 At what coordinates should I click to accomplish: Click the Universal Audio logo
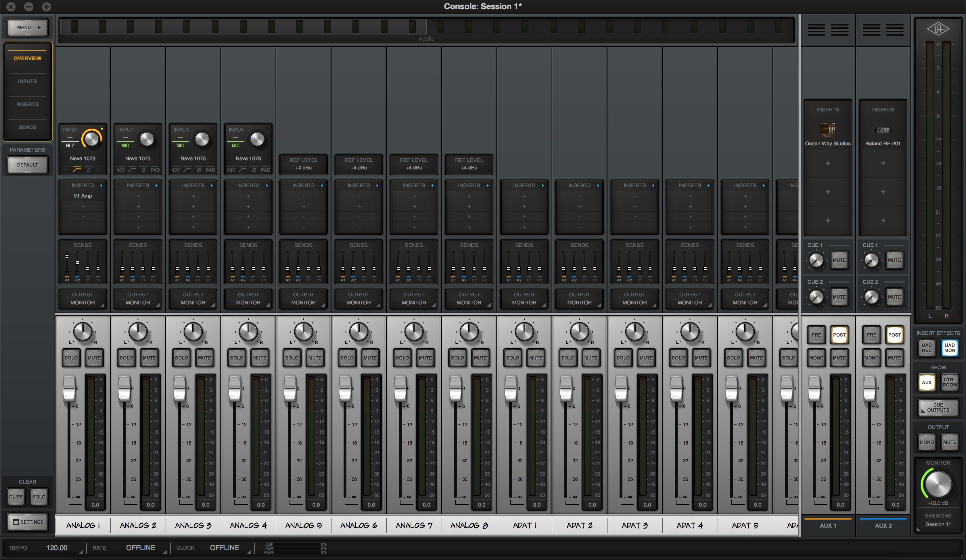[938, 29]
